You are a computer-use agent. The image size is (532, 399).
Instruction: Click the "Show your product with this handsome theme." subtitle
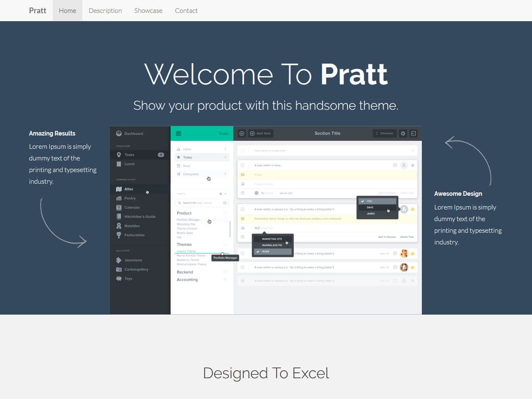click(266, 106)
